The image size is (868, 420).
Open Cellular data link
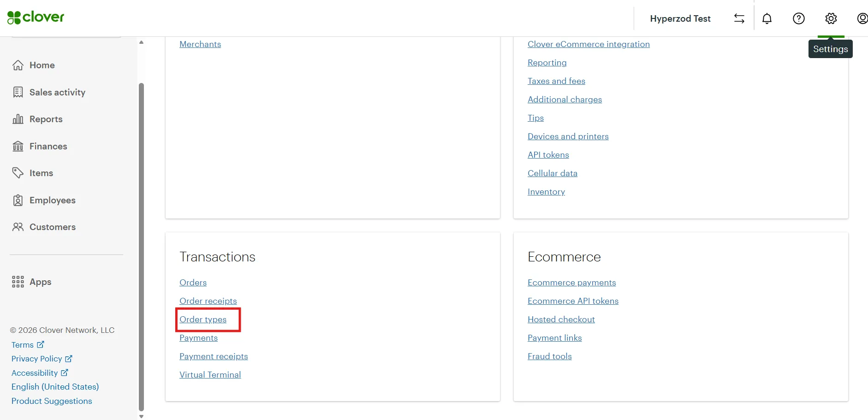[553, 173]
